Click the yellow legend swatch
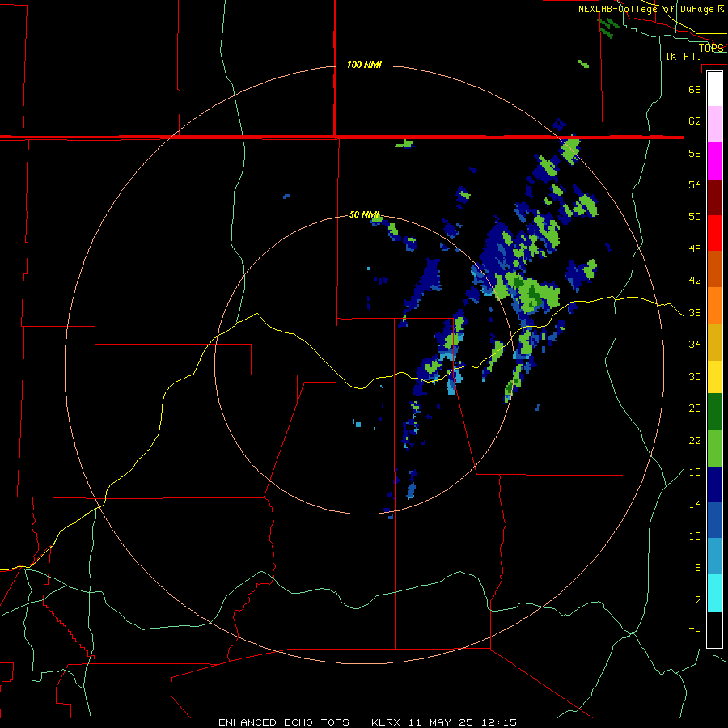 click(x=714, y=377)
